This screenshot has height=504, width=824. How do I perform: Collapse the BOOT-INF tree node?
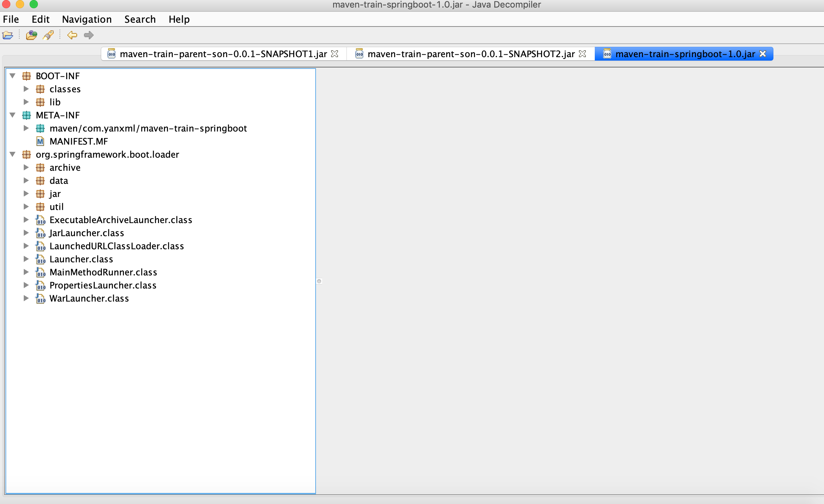13,76
